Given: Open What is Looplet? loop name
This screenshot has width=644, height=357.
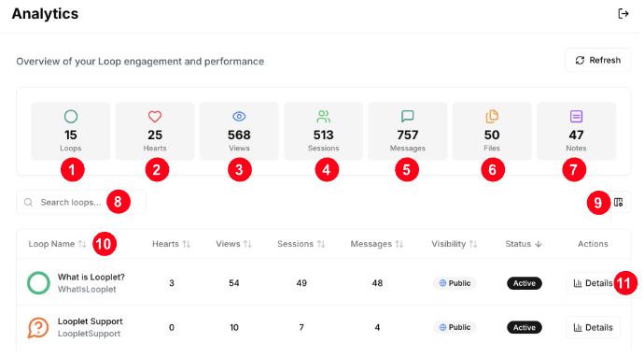Looking at the screenshot, I should point(91,277).
